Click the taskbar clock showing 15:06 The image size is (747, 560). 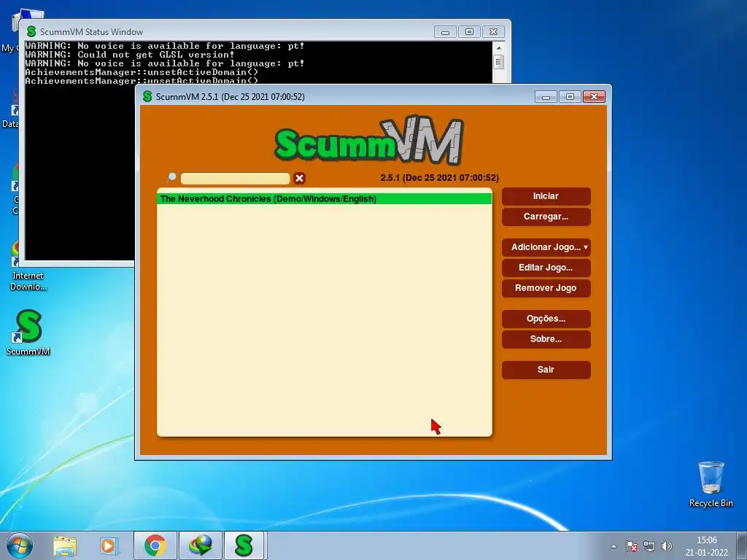tap(706, 546)
